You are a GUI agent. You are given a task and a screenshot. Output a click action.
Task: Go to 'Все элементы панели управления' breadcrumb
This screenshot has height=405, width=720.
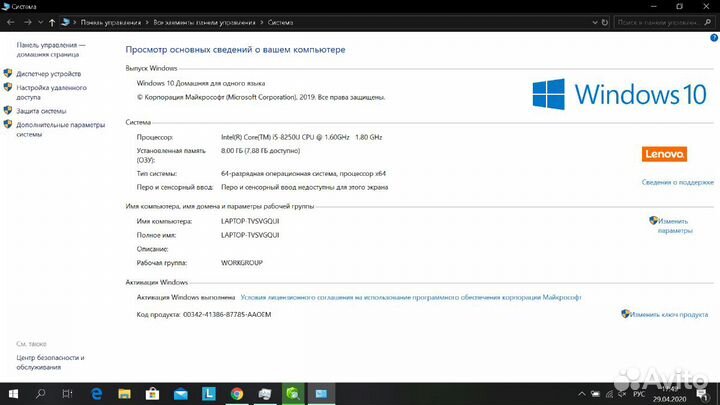coord(204,22)
